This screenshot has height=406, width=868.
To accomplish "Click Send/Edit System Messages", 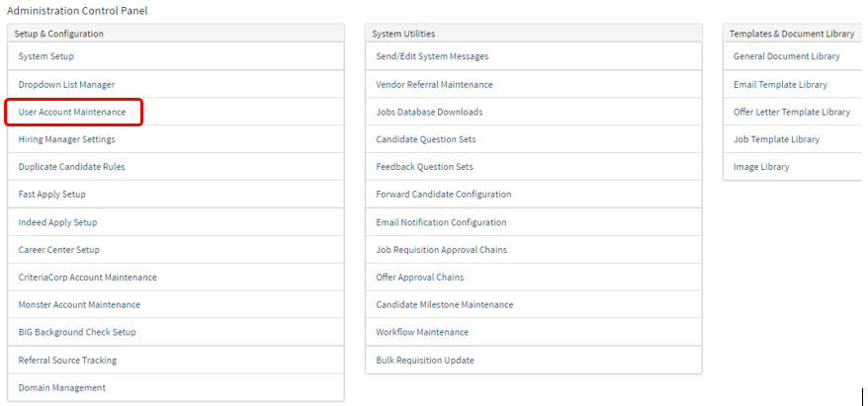I will pyautogui.click(x=432, y=56).
